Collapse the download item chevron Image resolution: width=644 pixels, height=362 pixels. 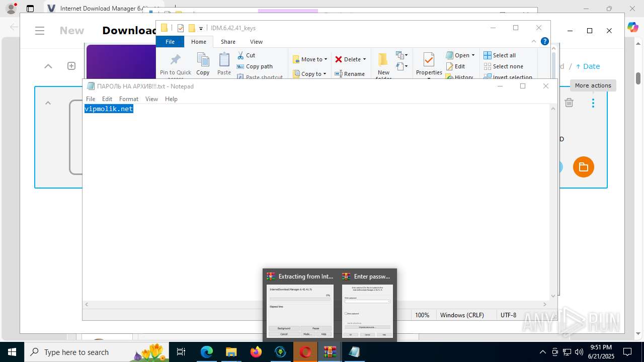48,103
